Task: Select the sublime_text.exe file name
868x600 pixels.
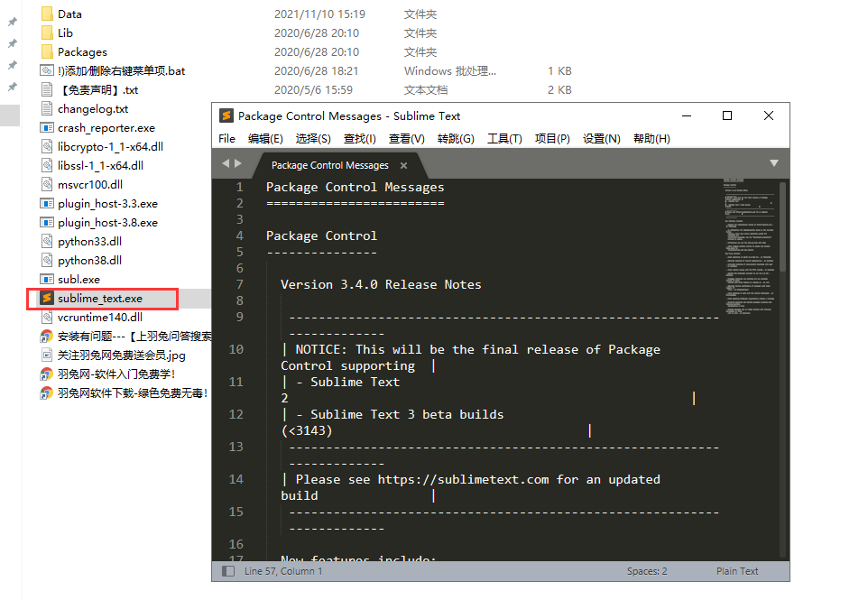Action: [x=99, y=299]
